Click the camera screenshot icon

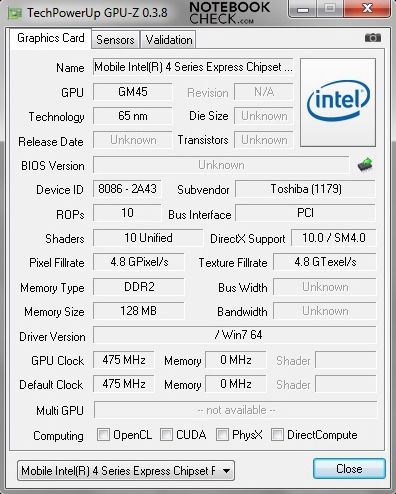pyautogui.click(x=373, y=38)
